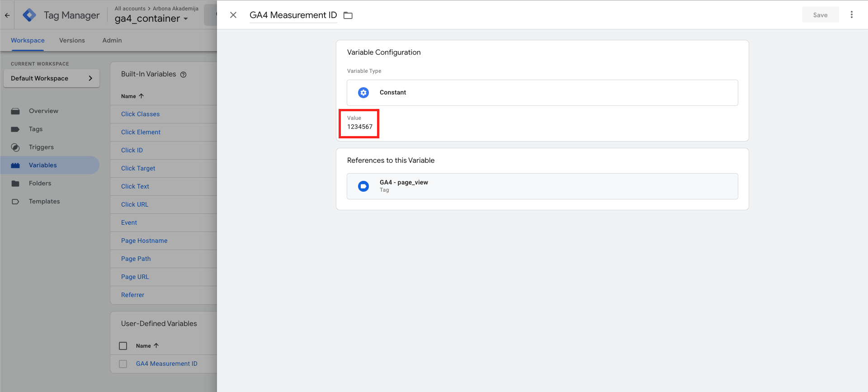
Task: Open Triggers in the sidebar
Action: tap(41, 147)
